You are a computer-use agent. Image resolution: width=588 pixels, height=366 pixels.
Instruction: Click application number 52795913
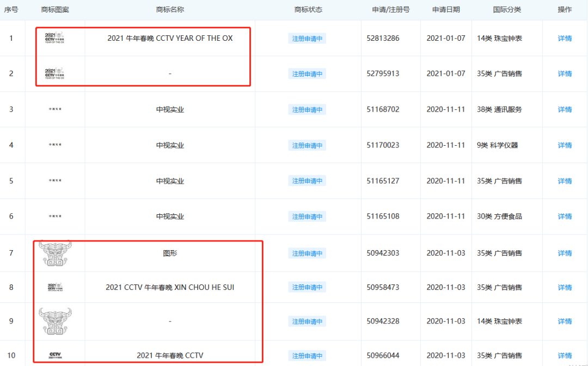coord(383,74)
